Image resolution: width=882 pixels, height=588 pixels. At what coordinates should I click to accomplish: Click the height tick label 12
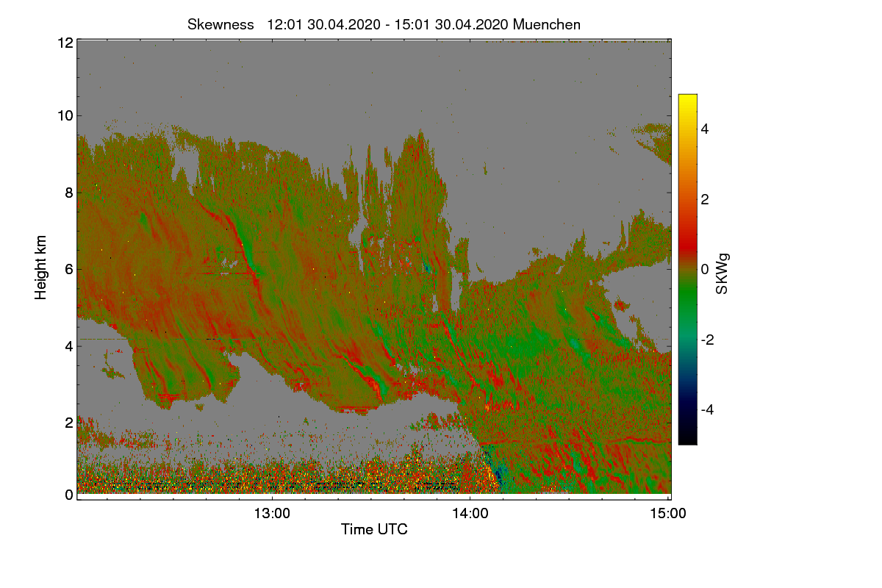coord(65,43)
